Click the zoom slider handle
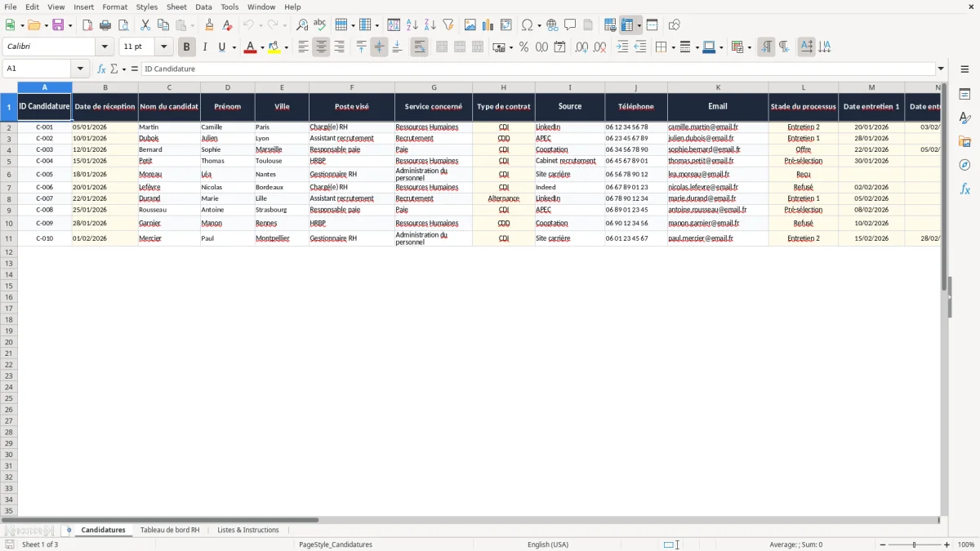Screen dimensions: 980x551 (x=915, y=544)
